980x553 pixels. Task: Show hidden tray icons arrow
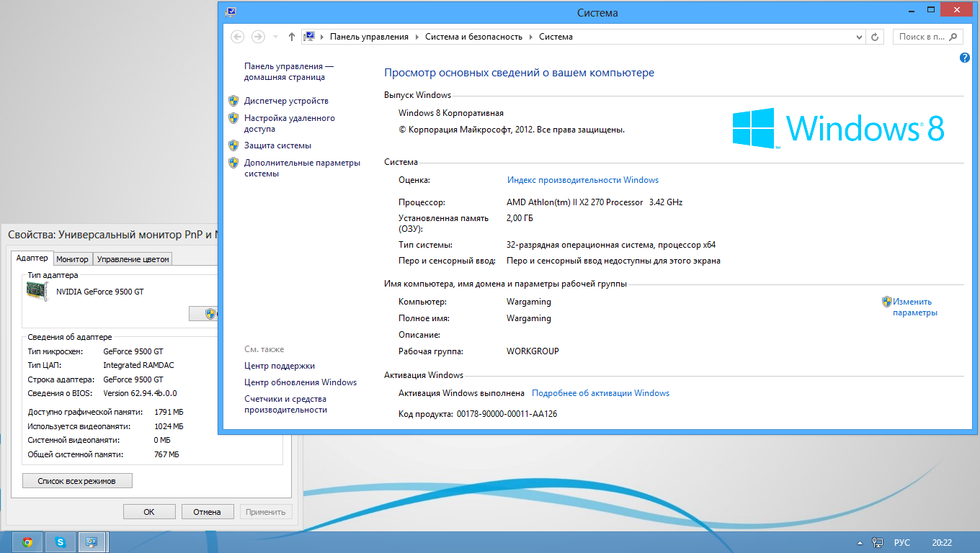[859, 542]
